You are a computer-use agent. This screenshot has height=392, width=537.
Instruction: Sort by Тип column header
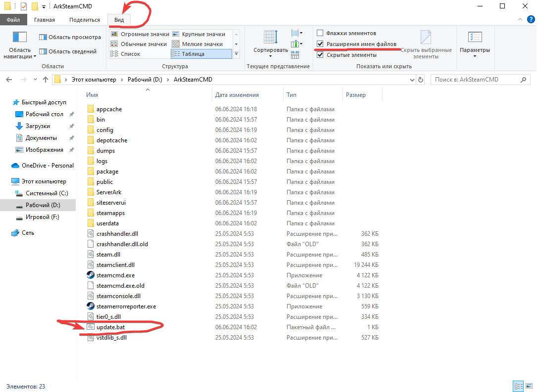(x=292, y=95)
